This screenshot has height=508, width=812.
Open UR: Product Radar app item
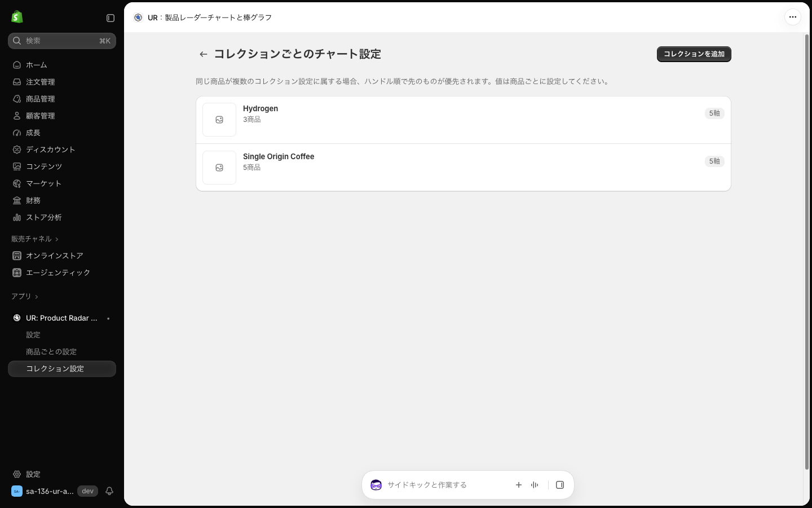(x=62, y=318)
